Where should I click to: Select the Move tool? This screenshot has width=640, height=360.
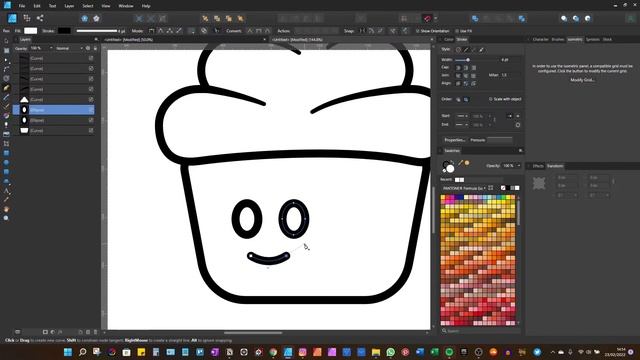6,41
